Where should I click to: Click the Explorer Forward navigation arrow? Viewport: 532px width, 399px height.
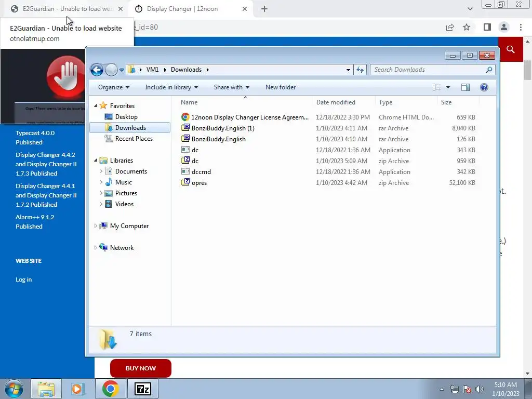(111, 70)
